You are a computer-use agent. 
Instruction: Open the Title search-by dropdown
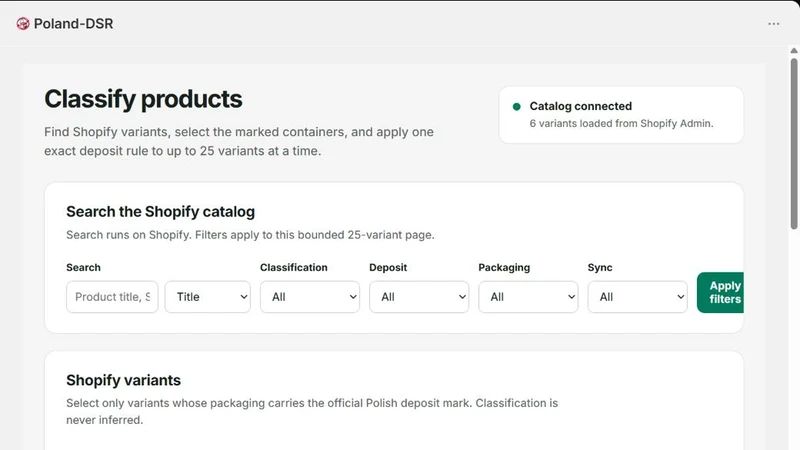click(x=208, y=297)
